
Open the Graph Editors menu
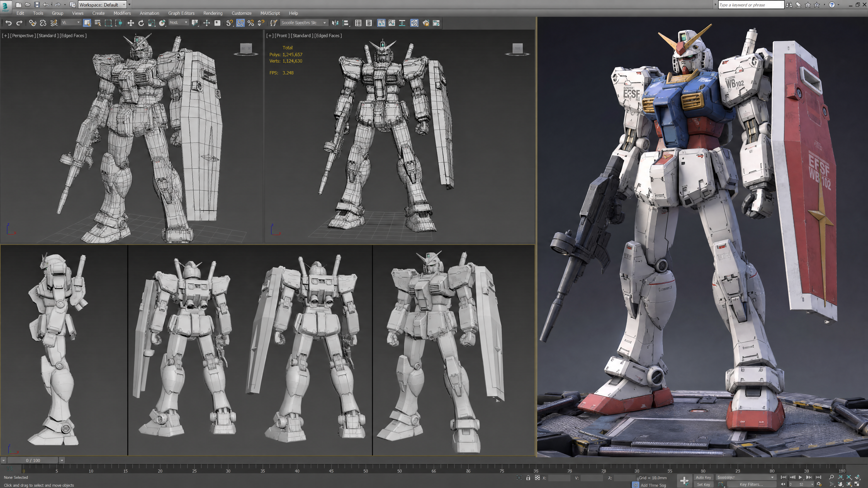[x=181, y=13]
